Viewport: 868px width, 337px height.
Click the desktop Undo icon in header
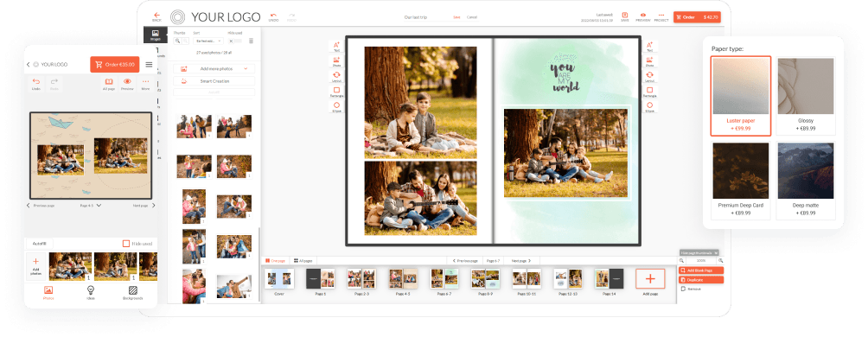coord(273,16)
